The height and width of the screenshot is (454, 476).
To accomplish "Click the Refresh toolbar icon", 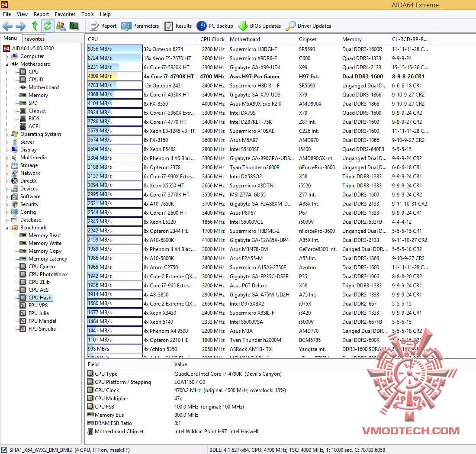I will pos(47,26).
